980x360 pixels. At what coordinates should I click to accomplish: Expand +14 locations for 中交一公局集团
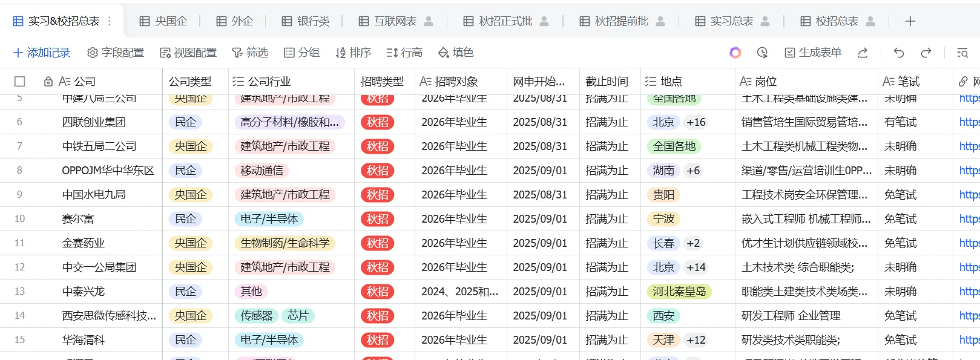pyautogui.click(x=696, y=267)
